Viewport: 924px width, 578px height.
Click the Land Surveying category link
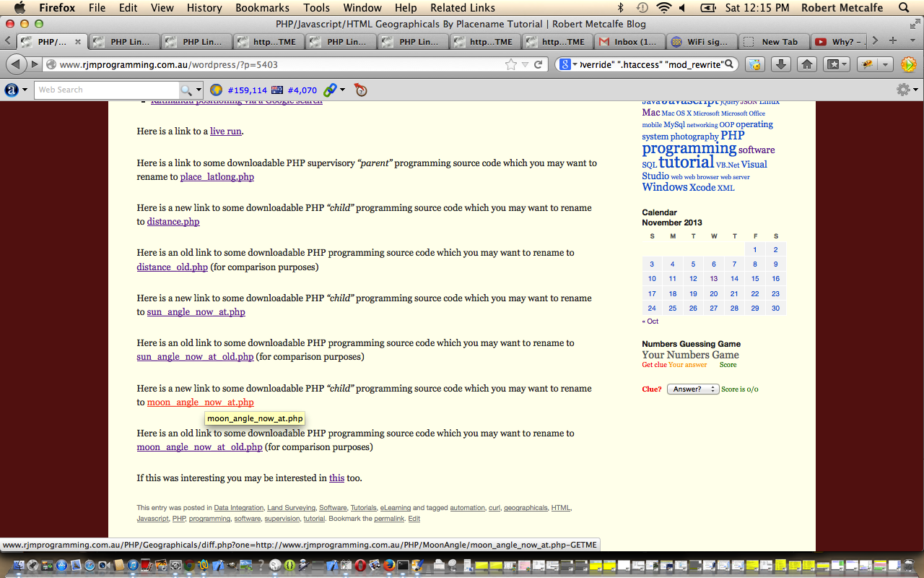point(291,508)
